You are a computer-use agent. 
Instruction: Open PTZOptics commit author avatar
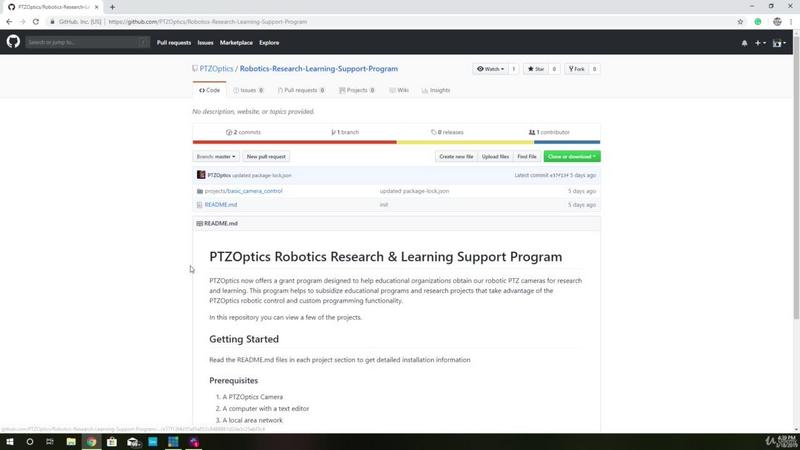[x=201, y=175]
